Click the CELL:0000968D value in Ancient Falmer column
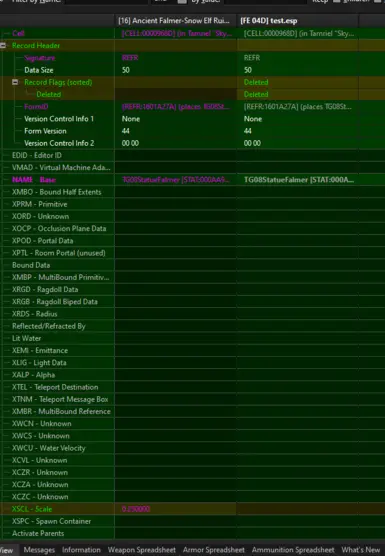Viewport: 385px width, 556px height. pos(175,33)
